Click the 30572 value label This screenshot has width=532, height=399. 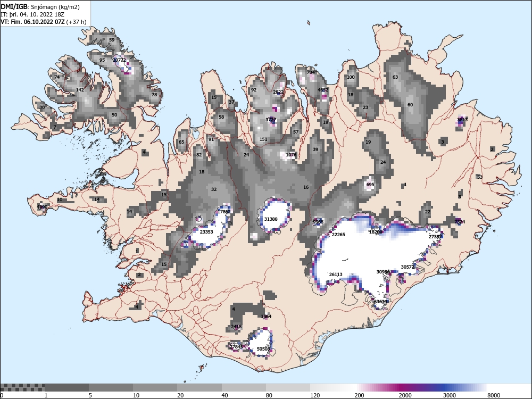pyautogui.click(x=408, y=267)
